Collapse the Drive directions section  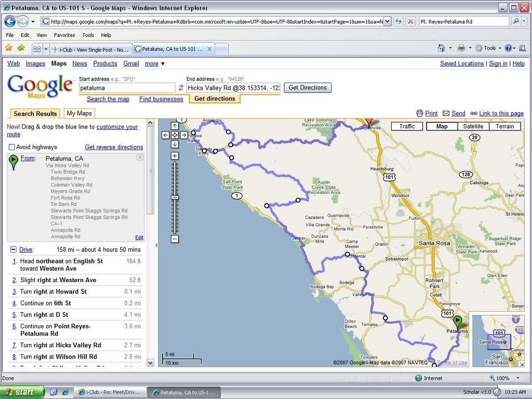coord(13,249)
